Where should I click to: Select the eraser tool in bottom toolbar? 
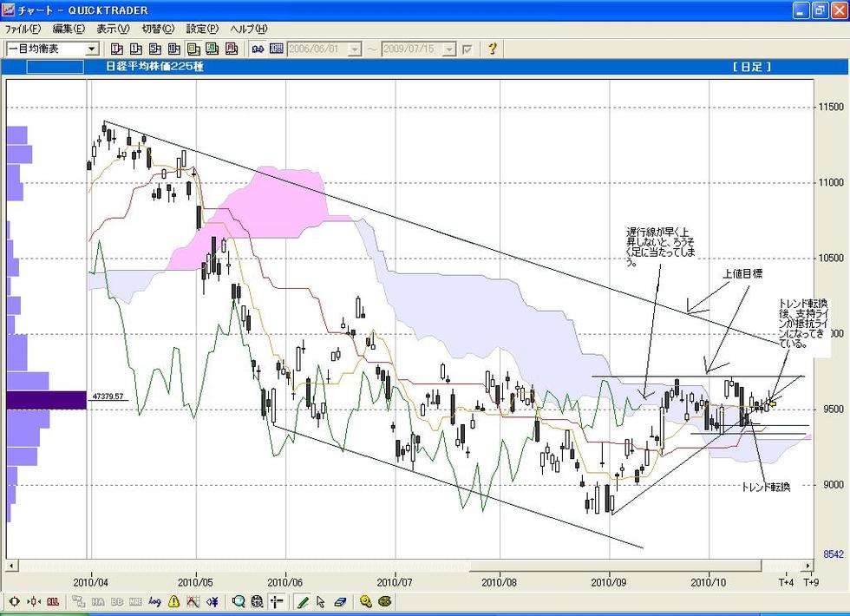click(339, 601)
